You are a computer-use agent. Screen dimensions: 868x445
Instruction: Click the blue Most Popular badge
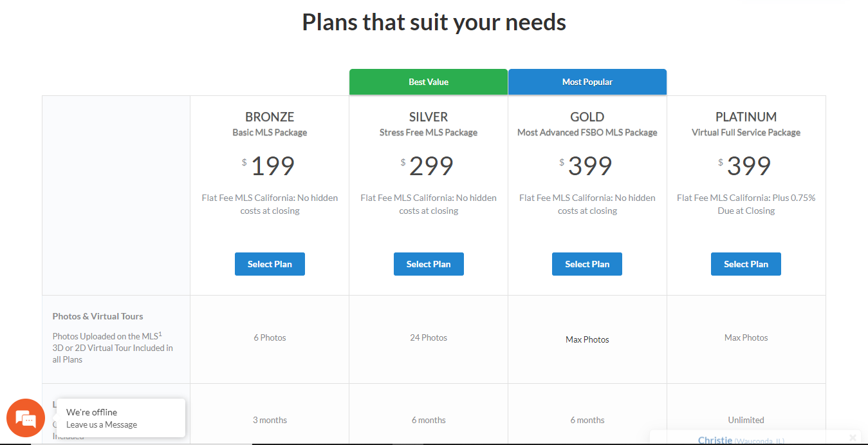click(587, 82)
